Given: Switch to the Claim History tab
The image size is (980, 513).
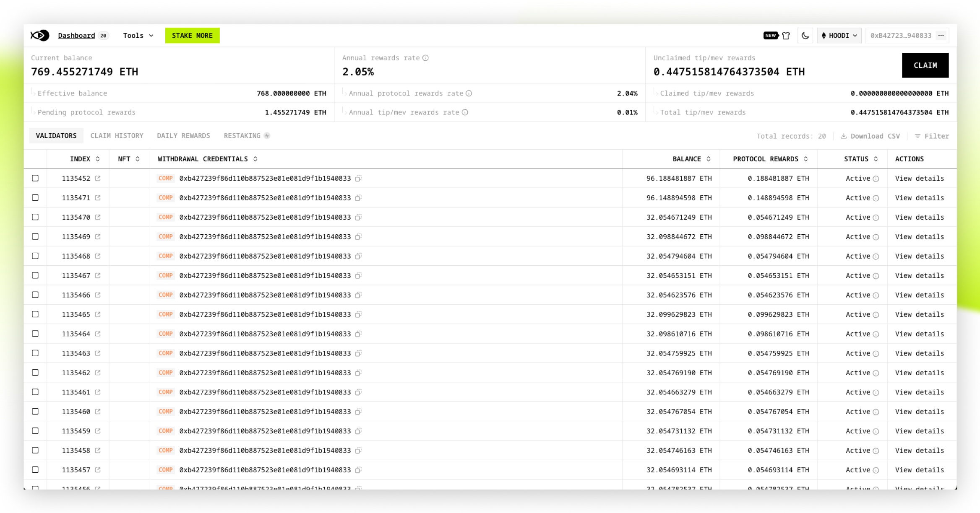Looking at the screenshot, I should tap(117, 136).
